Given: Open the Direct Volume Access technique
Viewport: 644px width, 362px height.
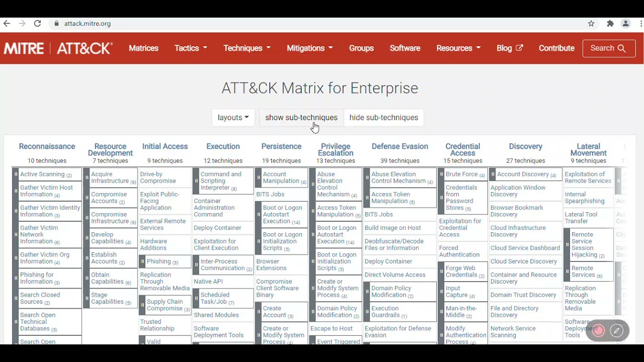Looking at the screenshot, I should tap(395, 275).
